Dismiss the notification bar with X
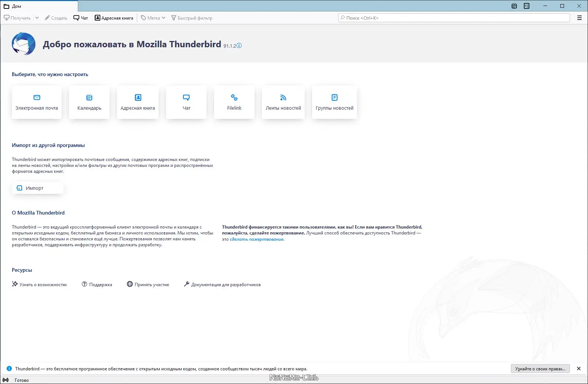This screenshot has height=384, width=588. [579, 368]
